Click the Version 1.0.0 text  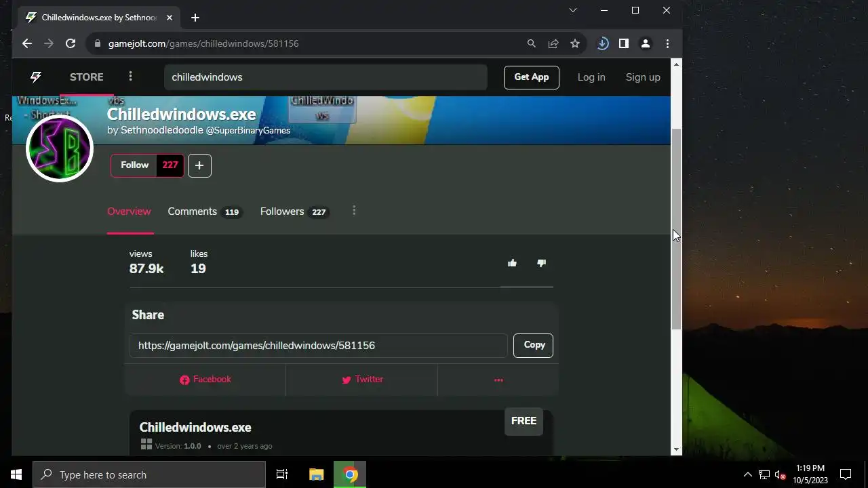178,446
